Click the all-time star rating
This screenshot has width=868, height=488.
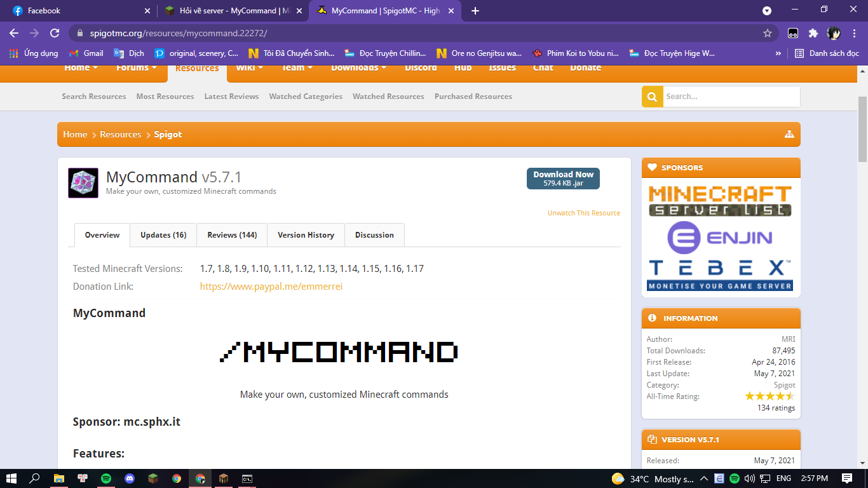pyautogui.click(x=770, y=396)
